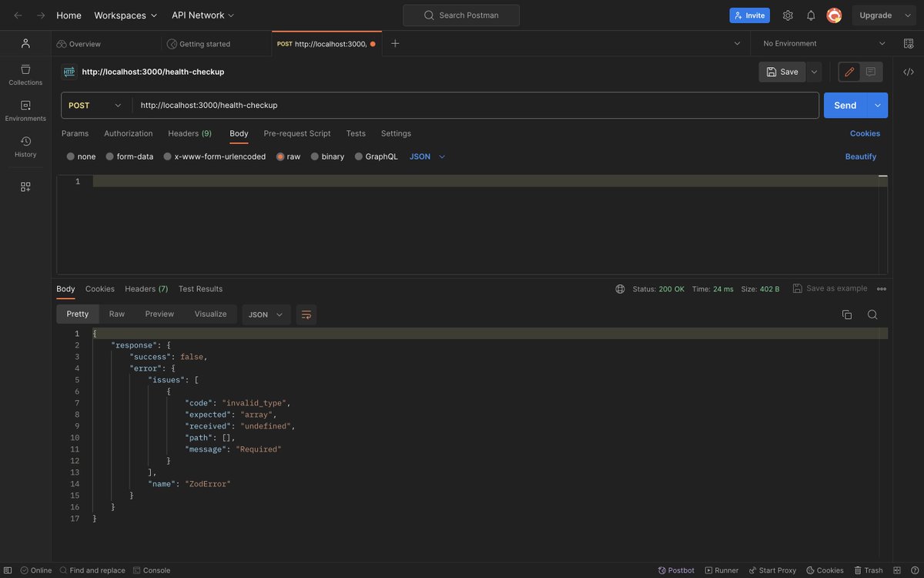This screenshot has height=578, width=924.
Task: Open Environments in the sidebar
Action: [x=25, y=111]
